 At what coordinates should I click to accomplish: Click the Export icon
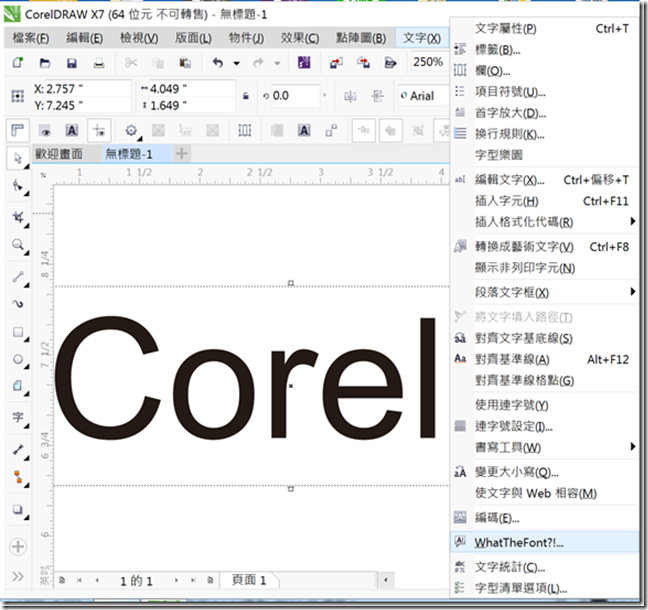point(363,63)
